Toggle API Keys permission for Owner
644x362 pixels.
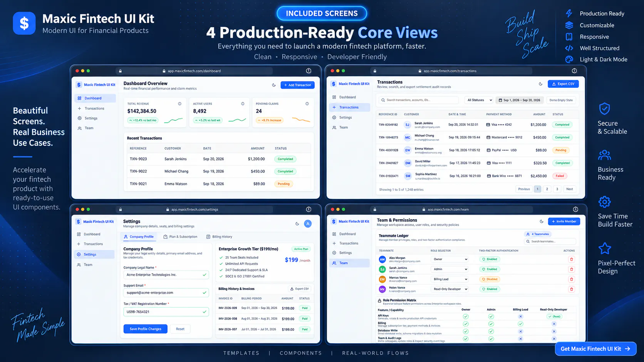[466, 317]
